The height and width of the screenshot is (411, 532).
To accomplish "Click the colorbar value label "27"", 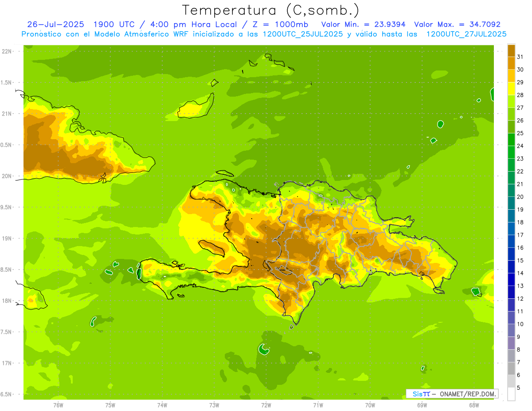I will click(x=520, y=108).
